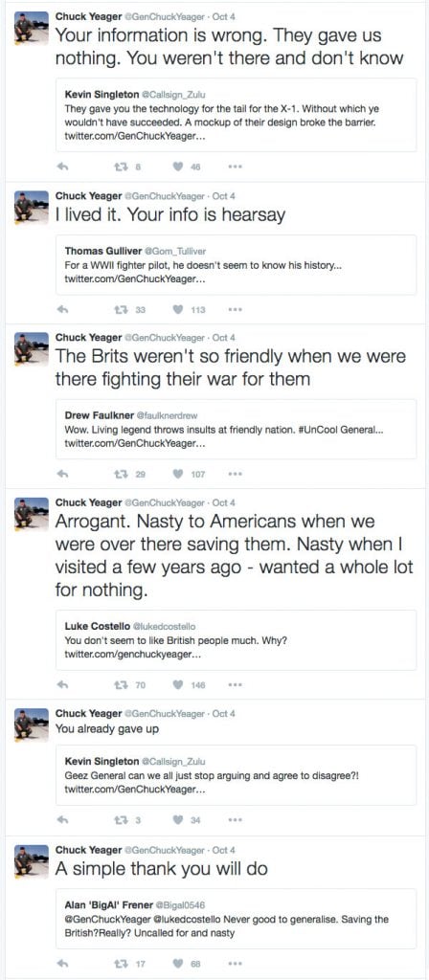Open Luke Costello's quoted tweet about British people

click(x=237, y=640)
